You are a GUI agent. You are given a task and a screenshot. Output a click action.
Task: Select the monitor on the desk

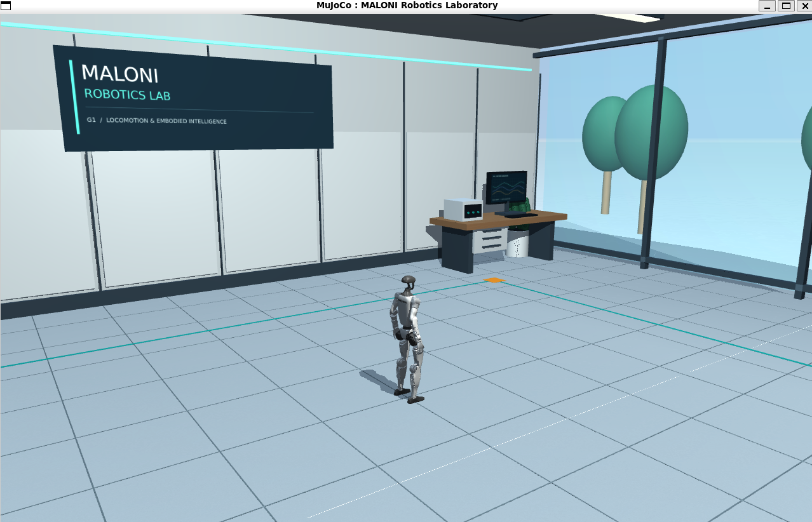point(506,187)
